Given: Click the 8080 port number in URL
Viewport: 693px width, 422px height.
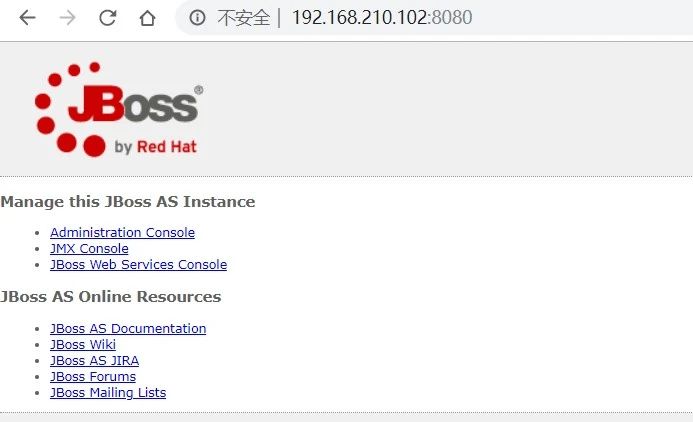Looking at the screenshot, I should coord(452,18).
